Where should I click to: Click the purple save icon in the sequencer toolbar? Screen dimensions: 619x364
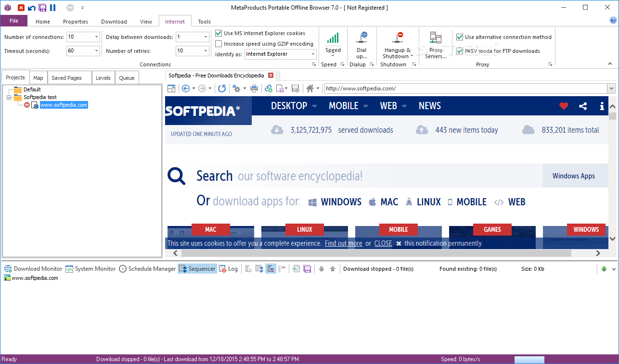(307, 269)
